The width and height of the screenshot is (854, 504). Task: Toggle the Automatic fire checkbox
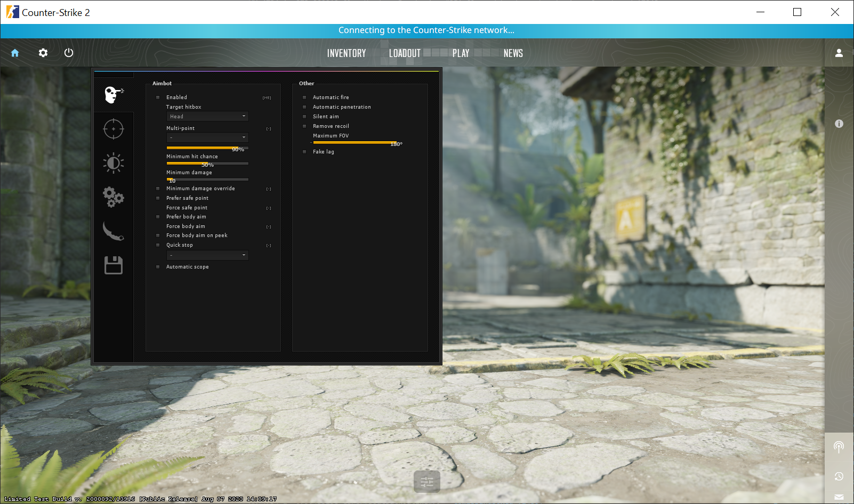pyautogui.click(x=304, y=97)
